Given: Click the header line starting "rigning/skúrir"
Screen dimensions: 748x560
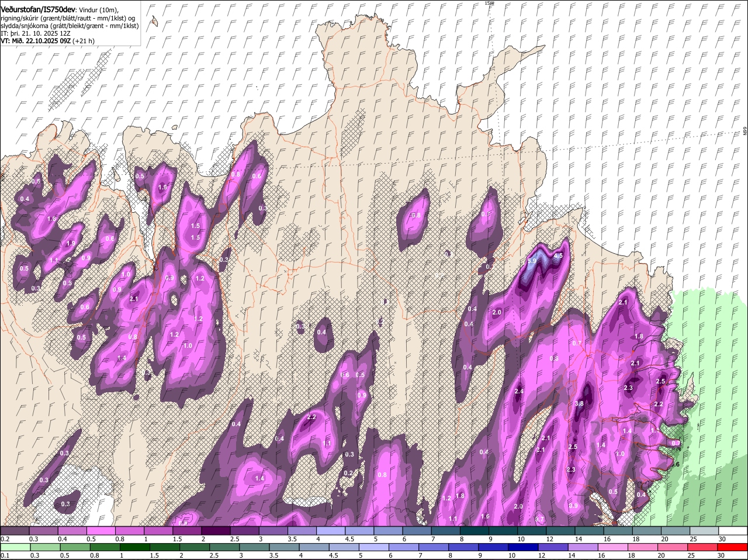Looking at the screenshot, I should coord(68,18).
